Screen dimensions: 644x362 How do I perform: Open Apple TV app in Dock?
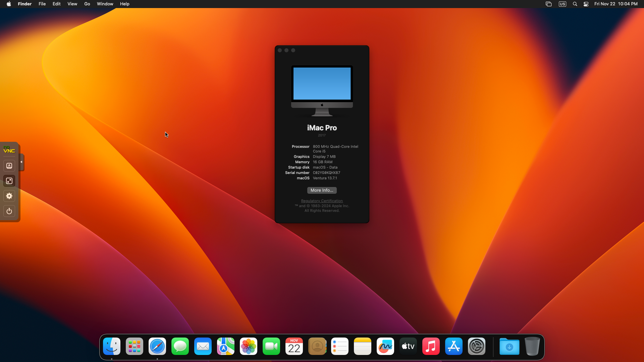click(408, 346)
